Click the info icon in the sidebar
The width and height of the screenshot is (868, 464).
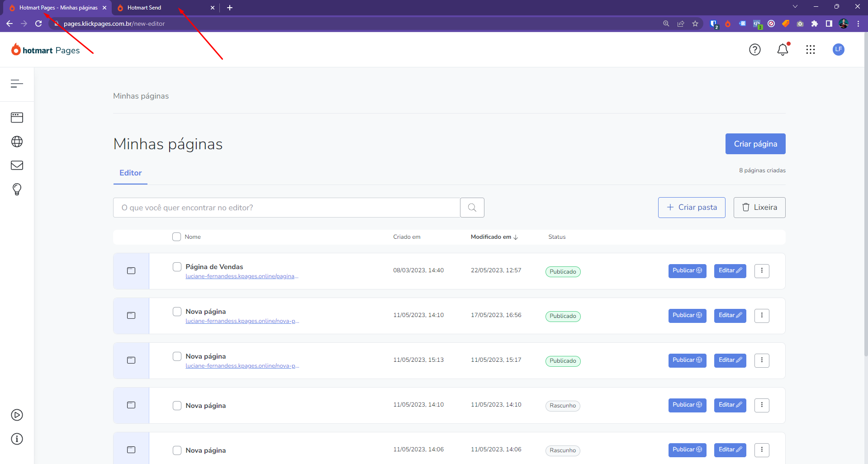pyautogui.click(x=17, y=439)
